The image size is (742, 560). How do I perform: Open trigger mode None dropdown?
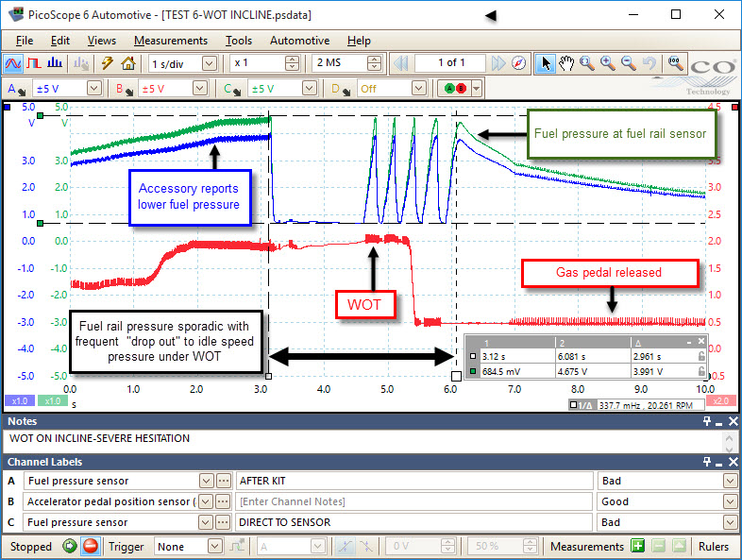tap(215, 546)
